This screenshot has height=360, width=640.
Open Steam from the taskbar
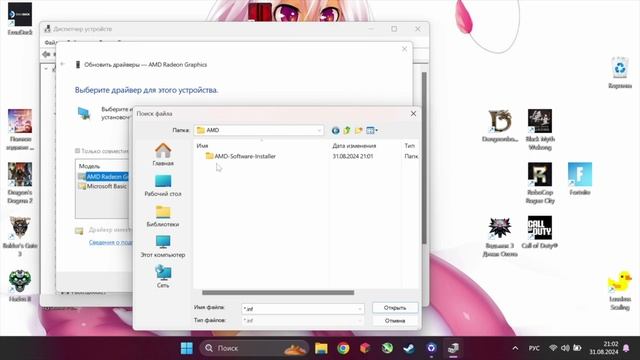click(409, 348)
